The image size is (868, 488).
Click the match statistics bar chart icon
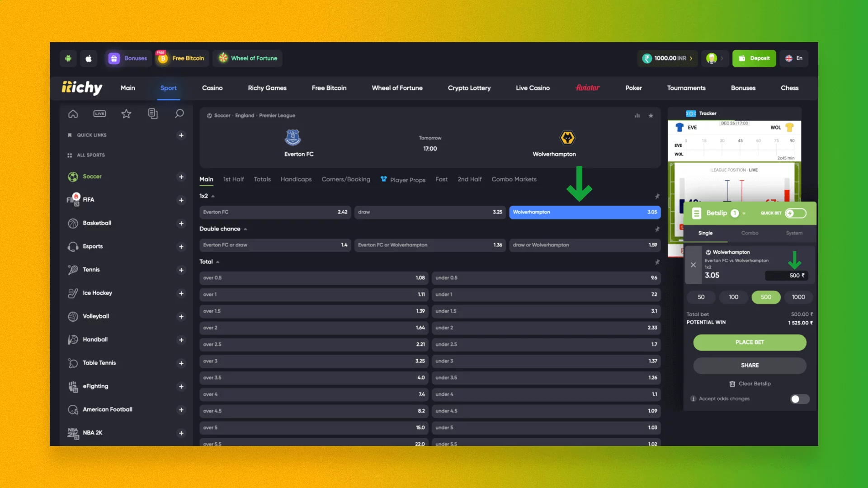pyautogui.click(x=637, y=116)
